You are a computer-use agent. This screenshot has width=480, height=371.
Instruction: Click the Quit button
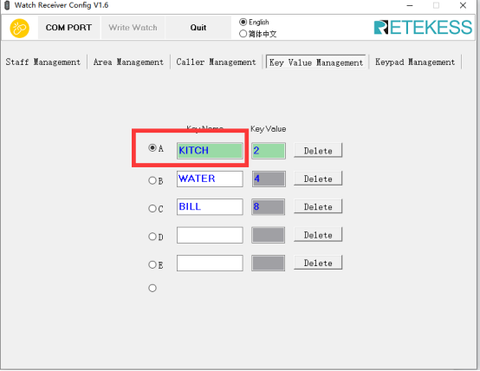[x=198, y=28]
